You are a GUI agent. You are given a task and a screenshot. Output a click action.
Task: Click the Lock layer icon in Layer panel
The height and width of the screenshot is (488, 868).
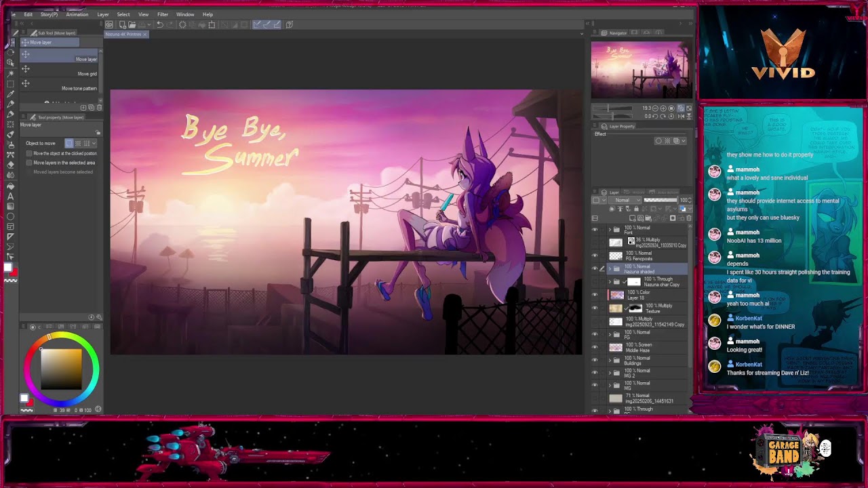click(x=636, y=209)
